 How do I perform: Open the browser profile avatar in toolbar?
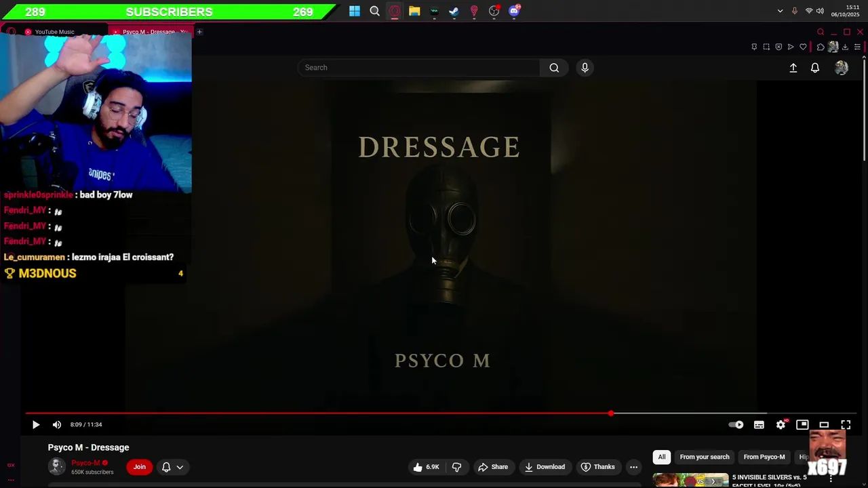(x=833, y=47)
